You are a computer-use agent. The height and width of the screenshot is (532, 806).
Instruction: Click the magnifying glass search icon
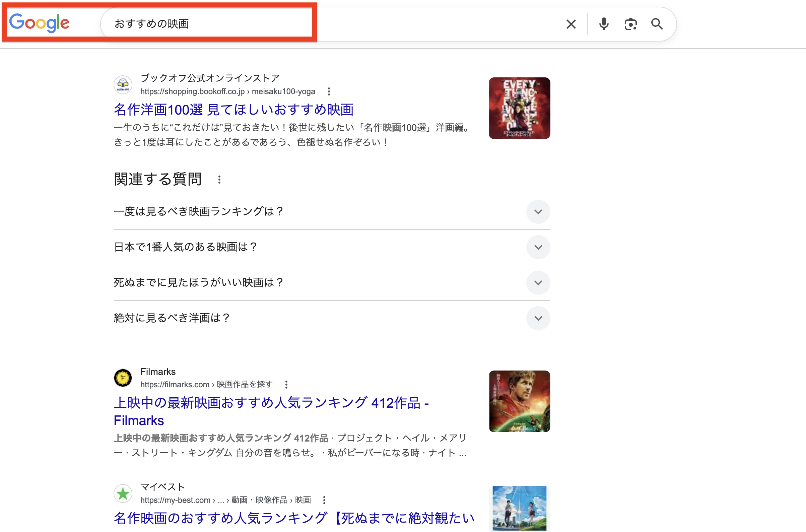coord(657,24)
